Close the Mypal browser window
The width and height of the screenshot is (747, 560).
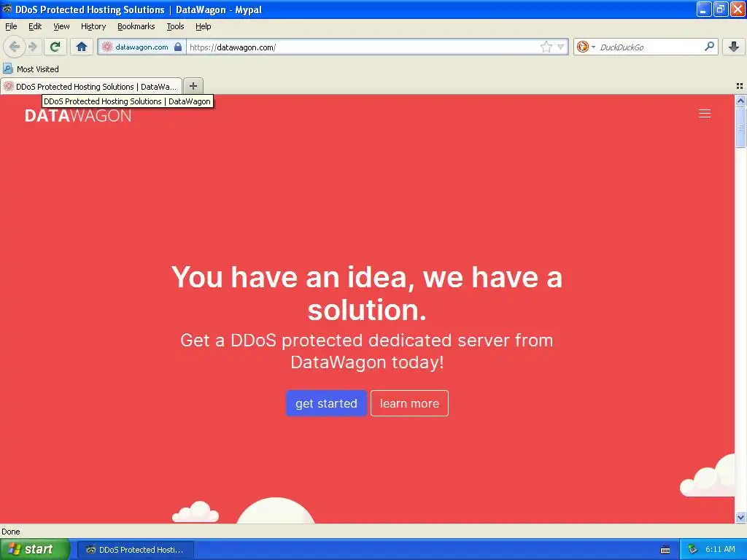click(x=738, y=9)
